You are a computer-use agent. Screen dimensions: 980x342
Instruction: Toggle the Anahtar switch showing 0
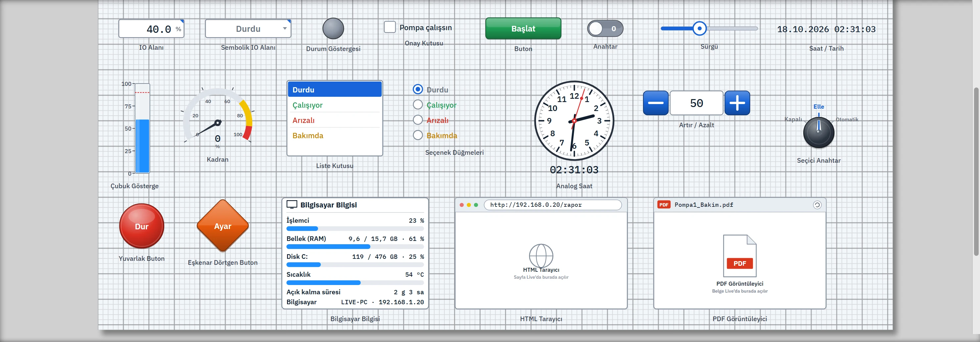coord(605,28)
